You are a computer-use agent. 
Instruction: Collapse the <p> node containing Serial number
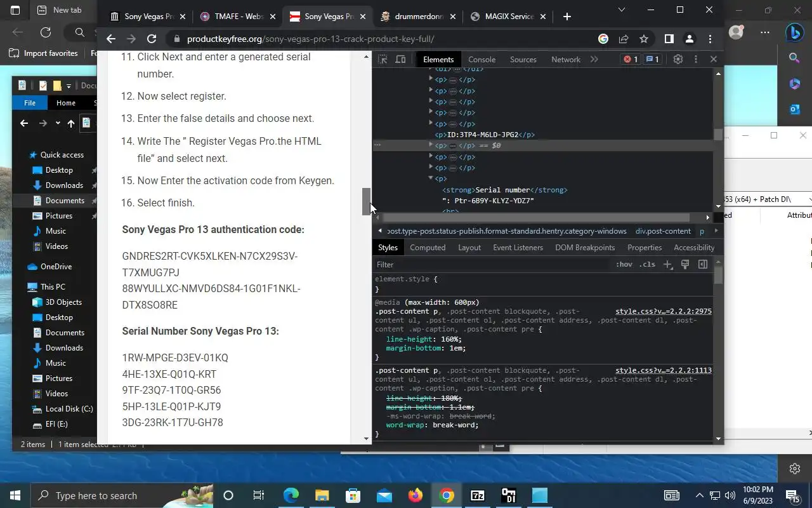(431, 178)
